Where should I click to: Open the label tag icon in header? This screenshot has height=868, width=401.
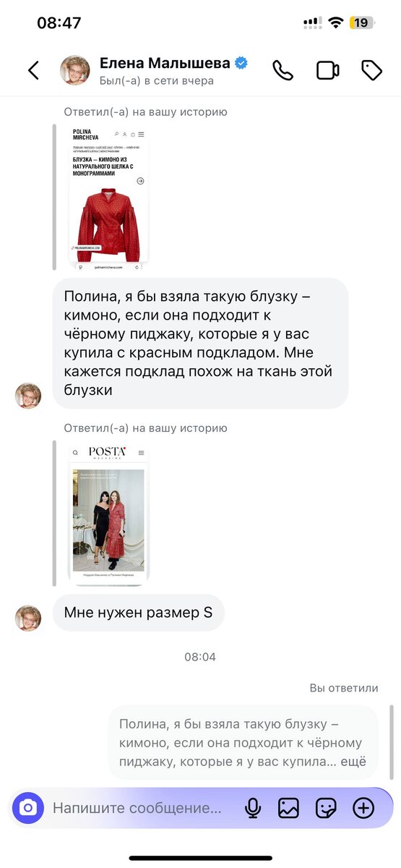pos(371,70)
